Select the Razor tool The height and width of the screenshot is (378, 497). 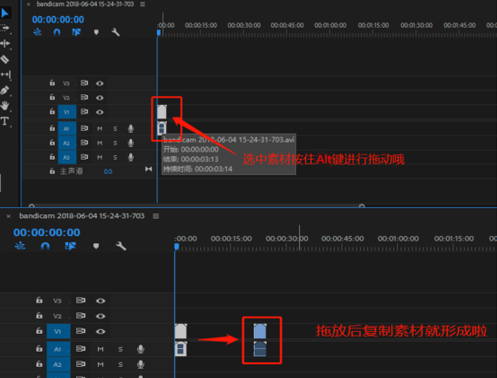click(5, 59)
